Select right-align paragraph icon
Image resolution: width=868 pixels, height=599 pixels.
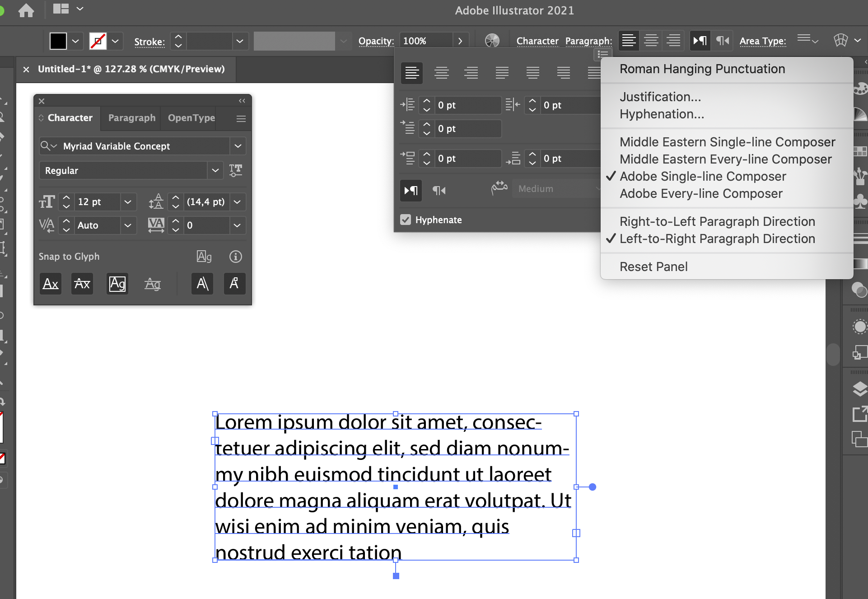pyautogui.click(x=471, y=72)
